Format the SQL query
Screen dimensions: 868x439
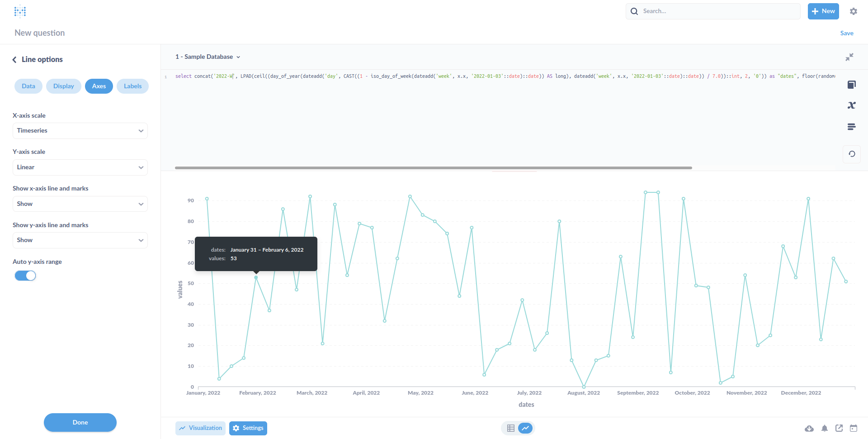(x=852, y=154)
